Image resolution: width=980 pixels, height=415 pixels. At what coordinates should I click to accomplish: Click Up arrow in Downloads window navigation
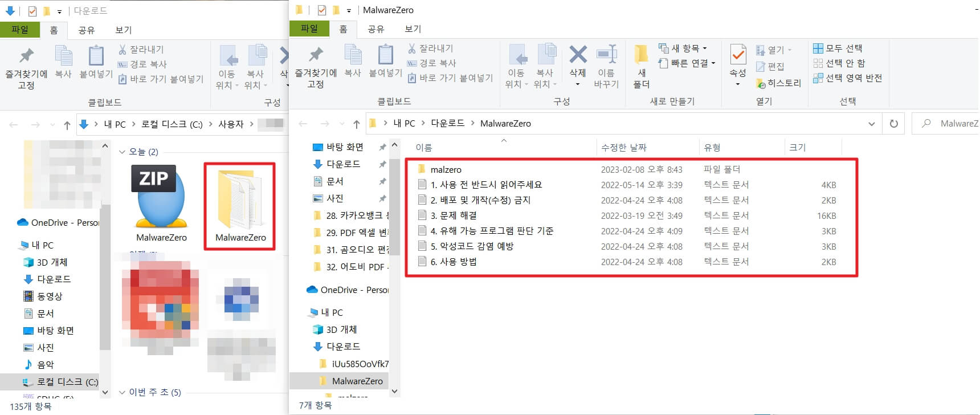click(x=67, y=125)
